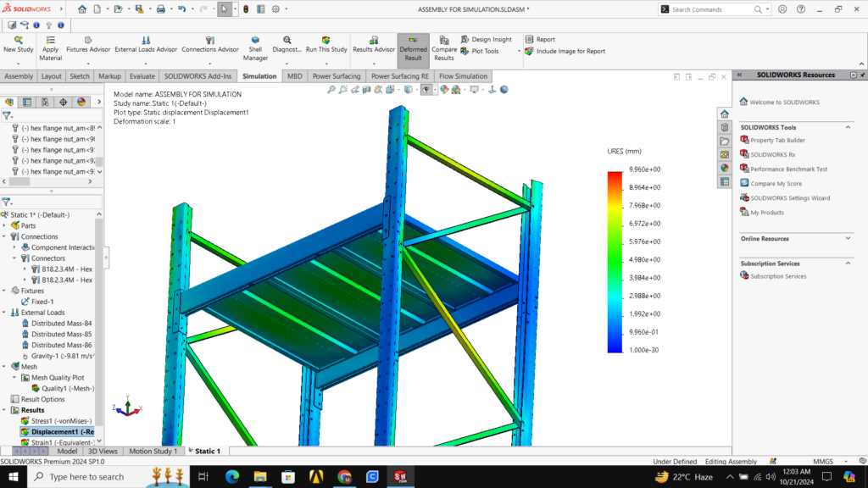Open the Motion Study 1 tab
The width and height of the screenshot is (868, 488).
153,452
